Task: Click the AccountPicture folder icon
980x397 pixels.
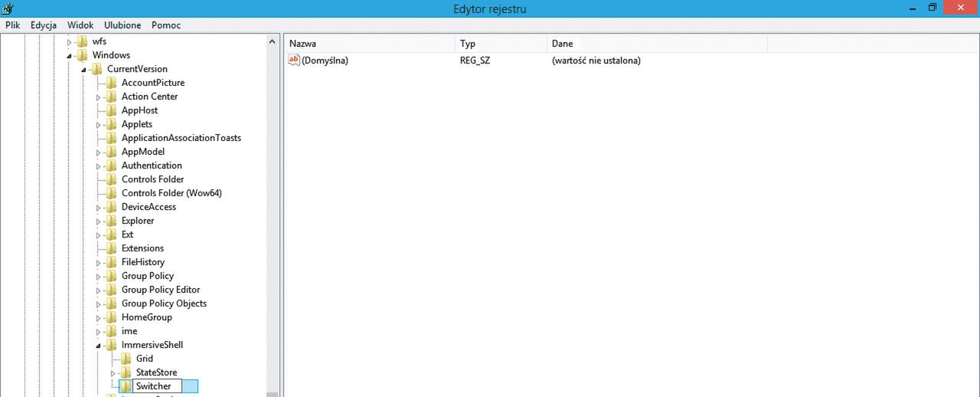Action: click(x=111, y=83)
